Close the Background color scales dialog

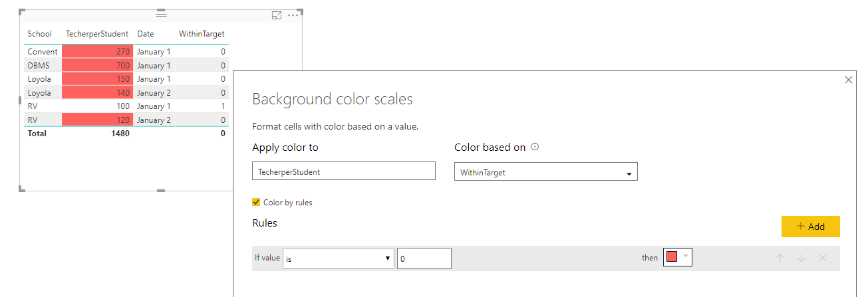848,80
